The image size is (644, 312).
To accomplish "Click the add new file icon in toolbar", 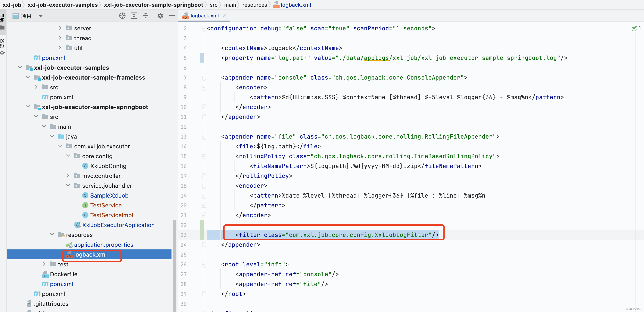I will (x=121, y=16).
